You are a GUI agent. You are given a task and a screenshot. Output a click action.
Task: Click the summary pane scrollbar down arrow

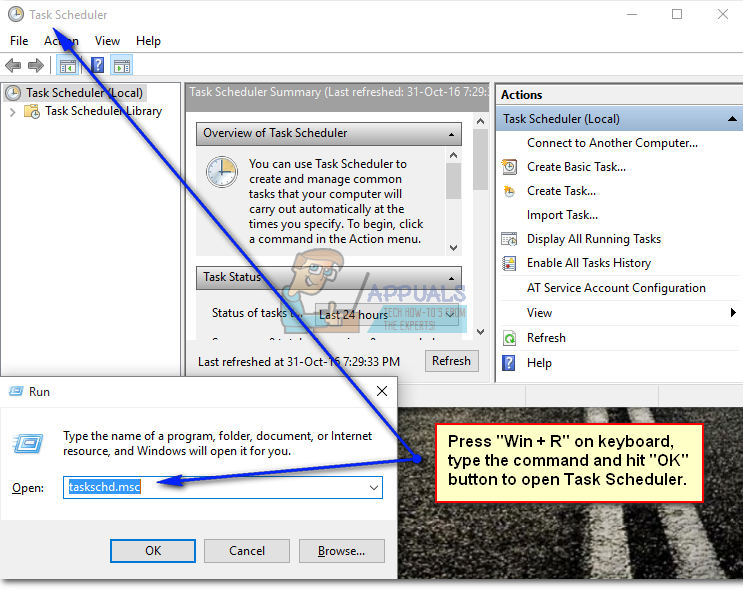click(x=480, y=332)
